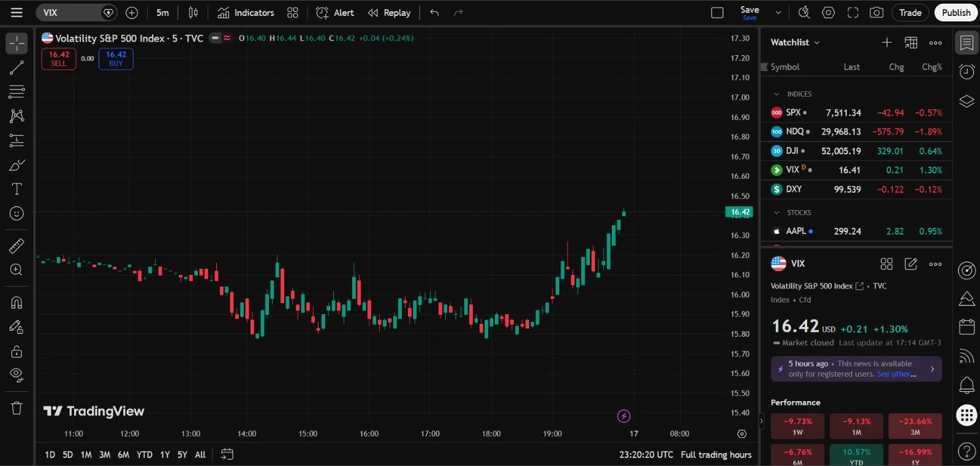Viewport: 980px width, 466px height.
Task: Select the zoom in tool
Action: pos(17,270)
